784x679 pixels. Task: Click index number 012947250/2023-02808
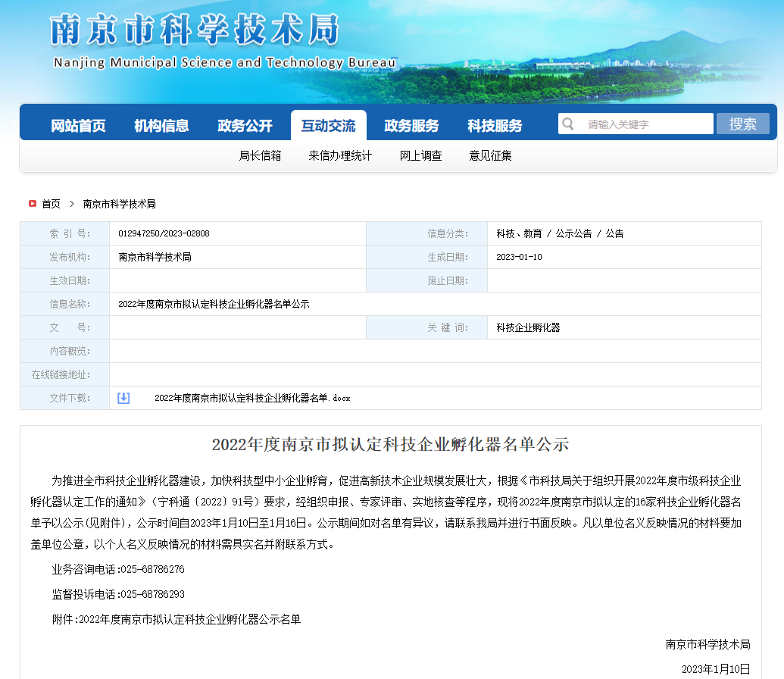[x=164, y=233]
